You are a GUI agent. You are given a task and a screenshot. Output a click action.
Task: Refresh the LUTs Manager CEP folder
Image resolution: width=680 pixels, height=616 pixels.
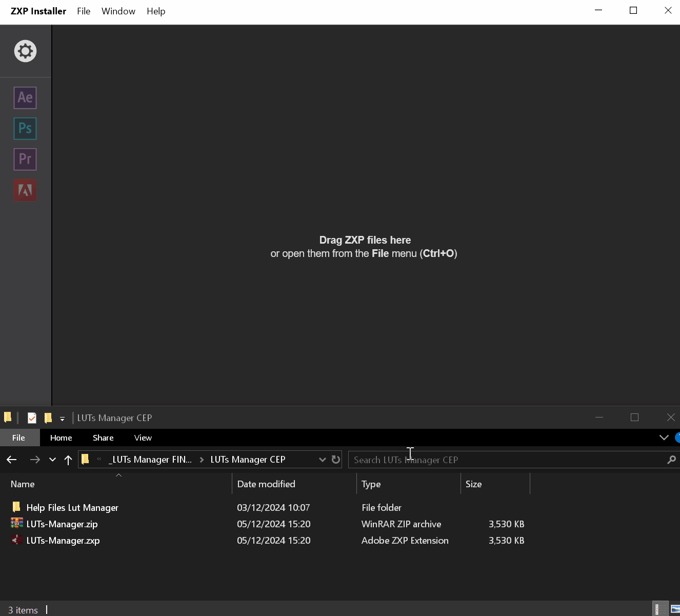(336, 459)
